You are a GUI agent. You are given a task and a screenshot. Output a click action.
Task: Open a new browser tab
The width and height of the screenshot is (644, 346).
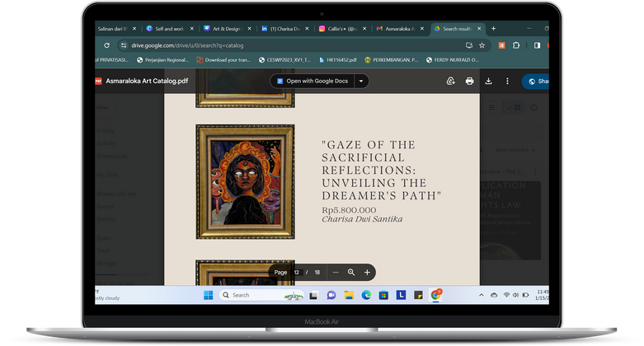tap(493, 28)
